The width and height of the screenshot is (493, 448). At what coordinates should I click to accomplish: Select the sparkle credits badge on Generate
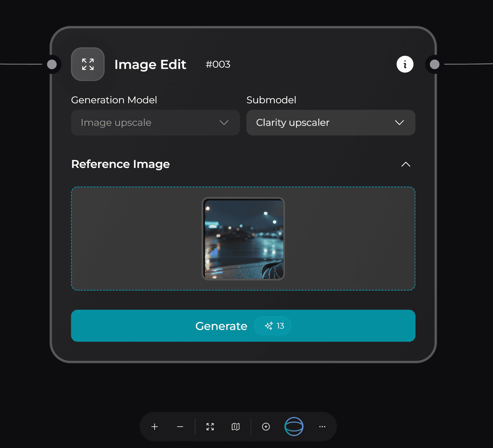click(272, 326)
